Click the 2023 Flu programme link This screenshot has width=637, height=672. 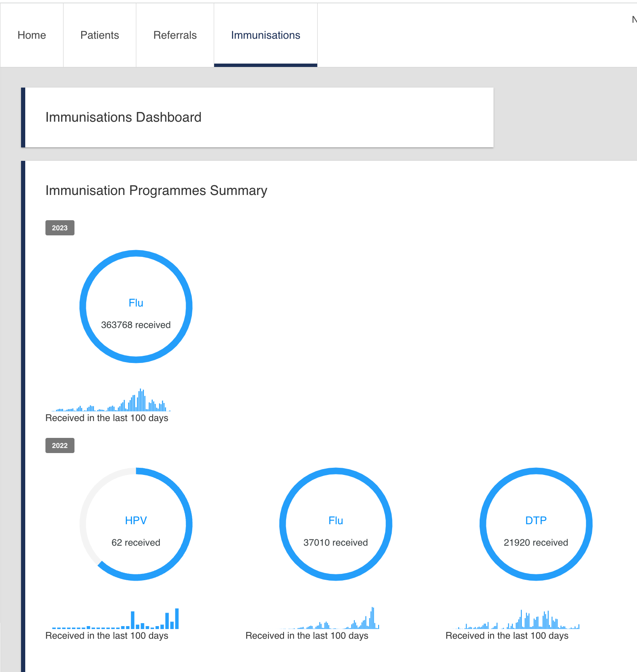point(136,303)
